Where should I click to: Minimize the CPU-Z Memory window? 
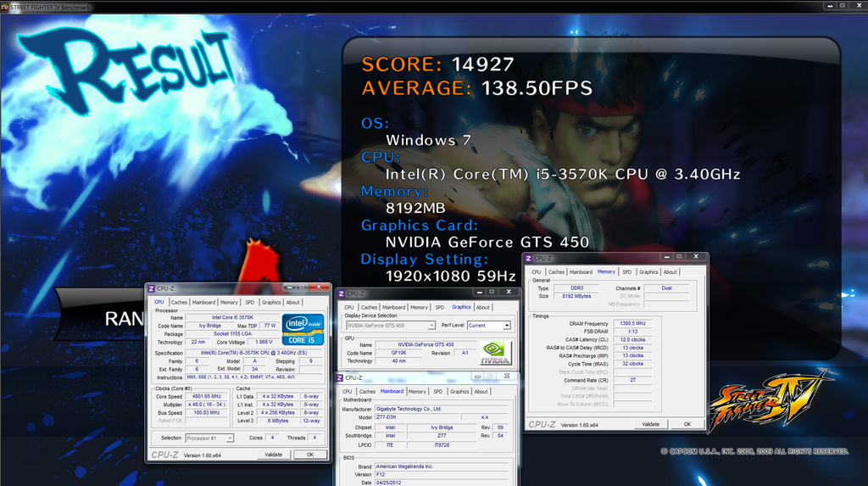tap(666, 257)
